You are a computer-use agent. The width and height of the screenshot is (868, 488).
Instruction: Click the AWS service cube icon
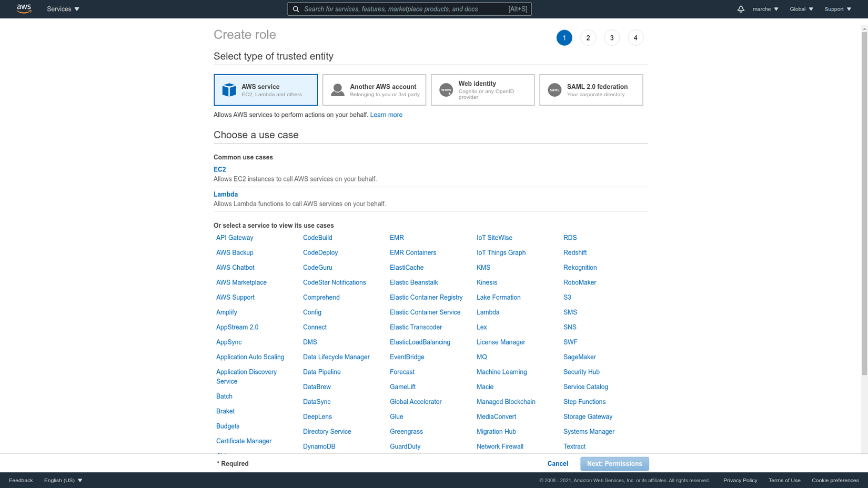[229, 90]
